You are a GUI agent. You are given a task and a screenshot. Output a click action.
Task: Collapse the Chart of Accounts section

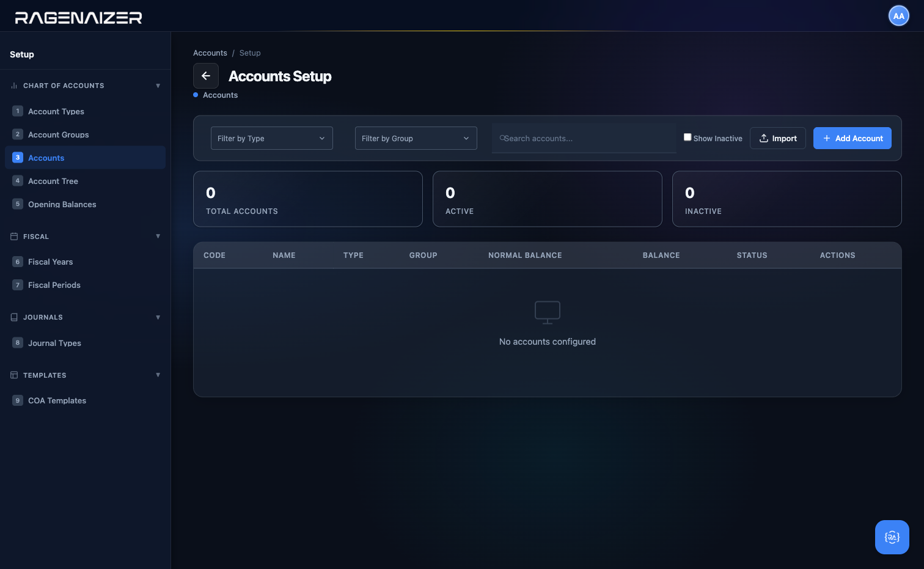pos(158,86)
